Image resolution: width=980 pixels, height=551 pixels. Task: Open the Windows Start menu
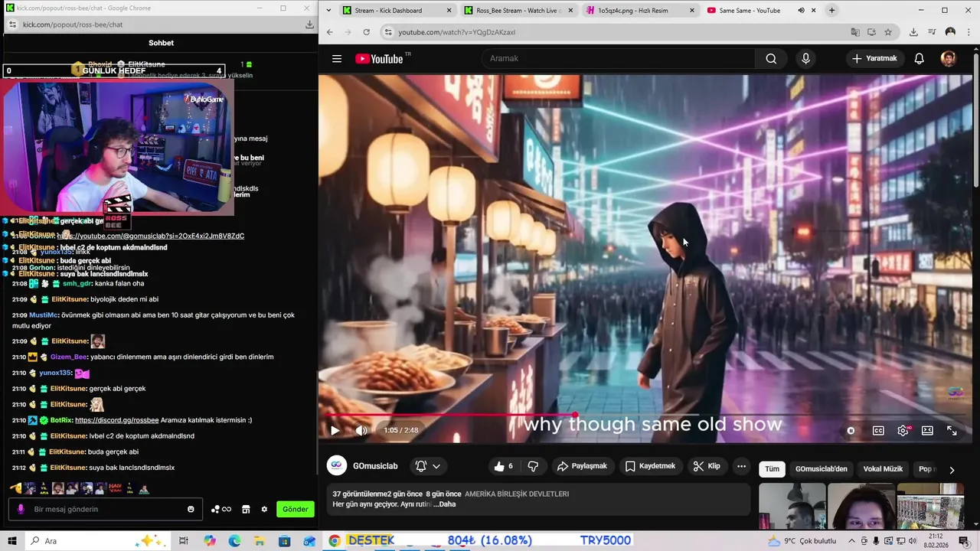point(12,541)
